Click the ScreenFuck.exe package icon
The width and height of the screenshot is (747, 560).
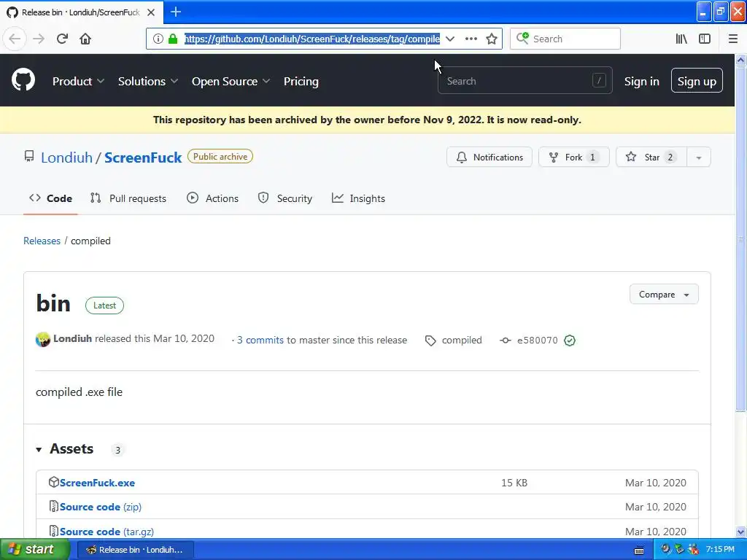[53, 482]
